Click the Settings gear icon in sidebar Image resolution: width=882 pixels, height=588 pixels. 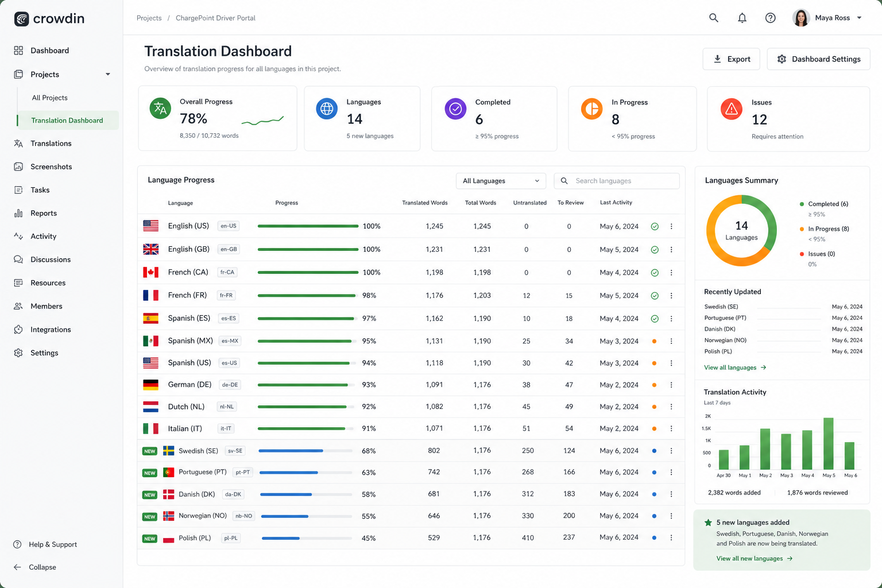coord(18,353)
